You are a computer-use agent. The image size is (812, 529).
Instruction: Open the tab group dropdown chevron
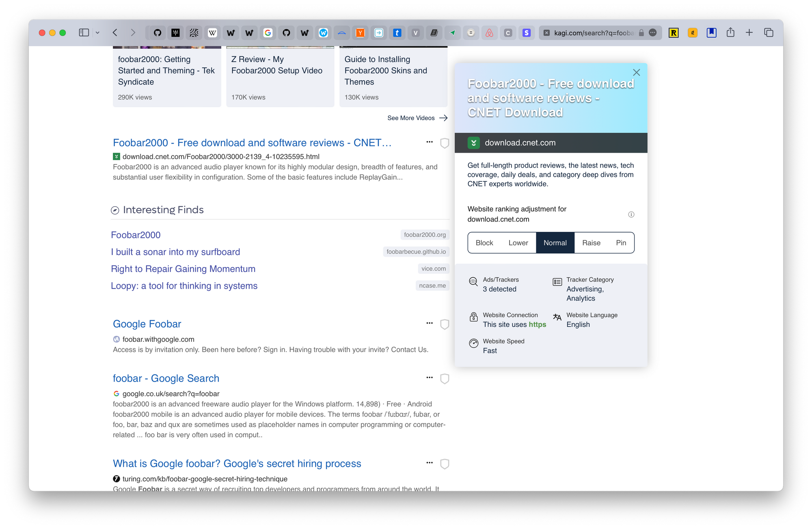(97, 33)
